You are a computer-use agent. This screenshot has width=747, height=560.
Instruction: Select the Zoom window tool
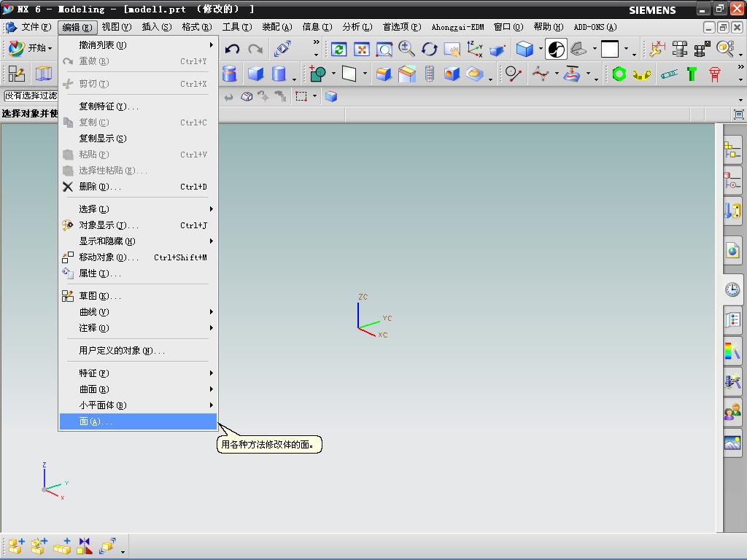click(x=384, y=49)
